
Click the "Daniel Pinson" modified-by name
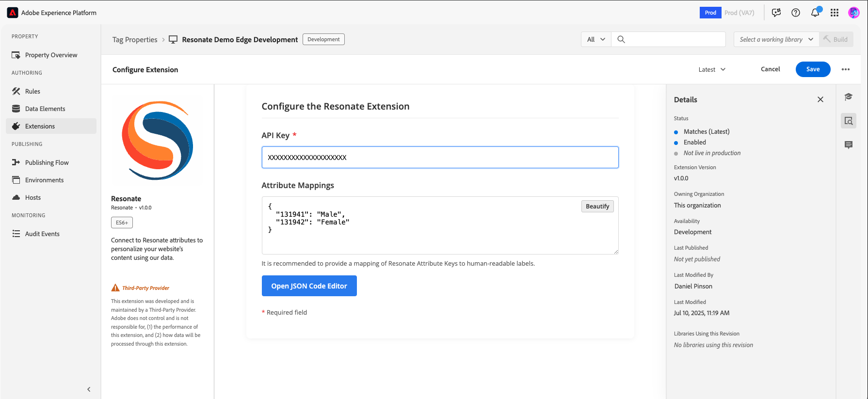pos(693,287)
